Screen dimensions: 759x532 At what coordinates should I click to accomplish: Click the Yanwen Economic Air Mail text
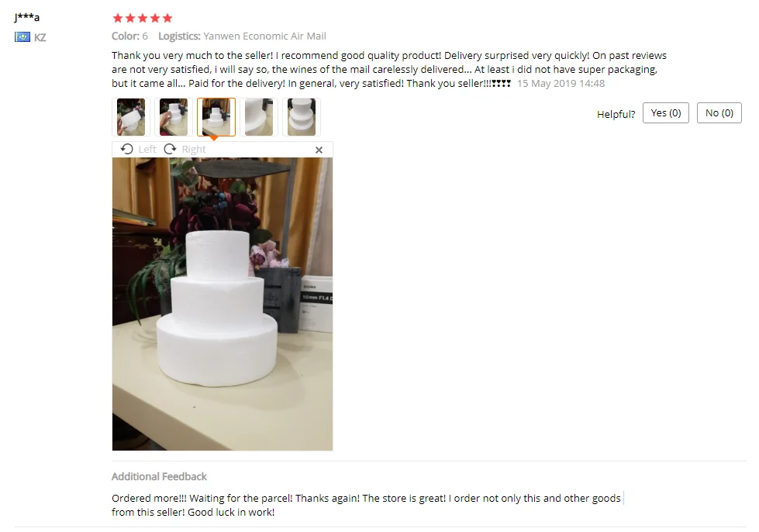[265, 36]
